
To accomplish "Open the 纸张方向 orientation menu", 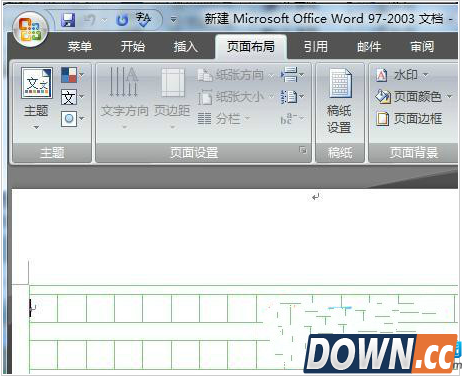I will (x=236, y=75).
